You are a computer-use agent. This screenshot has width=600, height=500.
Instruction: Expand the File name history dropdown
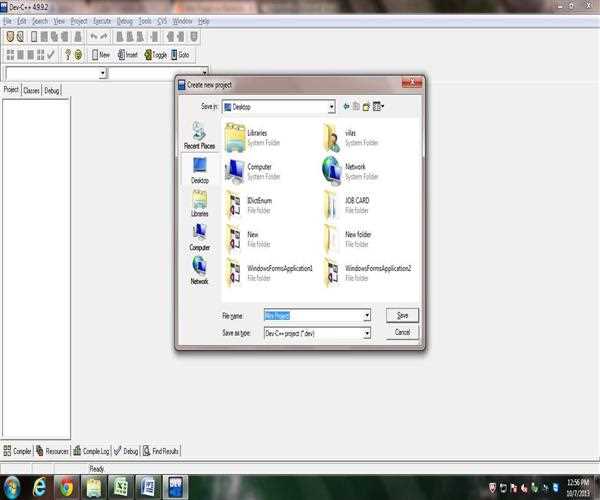point(367,315)
